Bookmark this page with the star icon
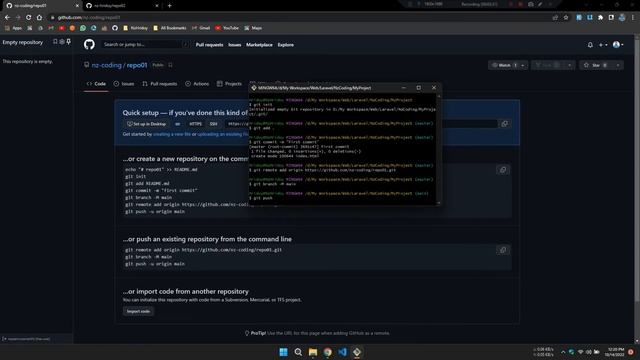Screen dimensions: 640x360 tap(566, 18)
